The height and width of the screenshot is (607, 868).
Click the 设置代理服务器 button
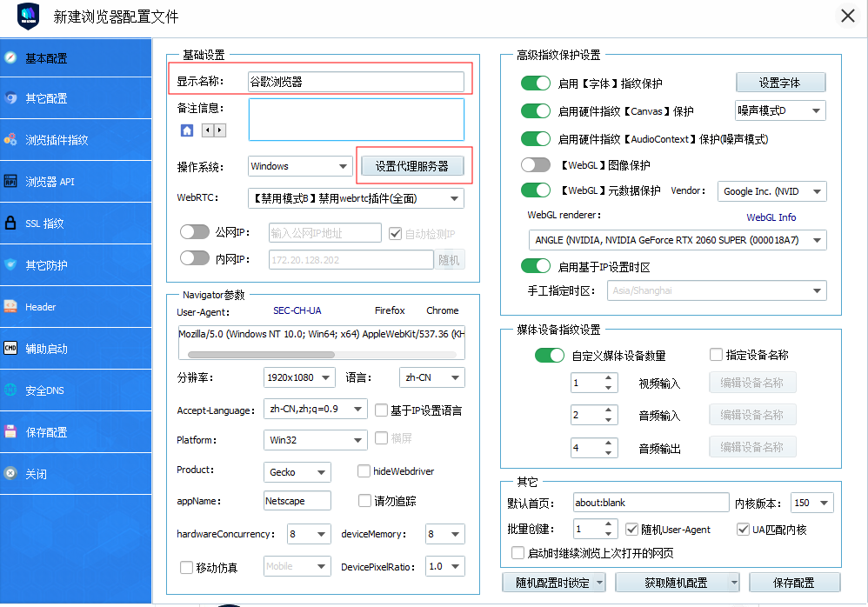click(412, 166)
